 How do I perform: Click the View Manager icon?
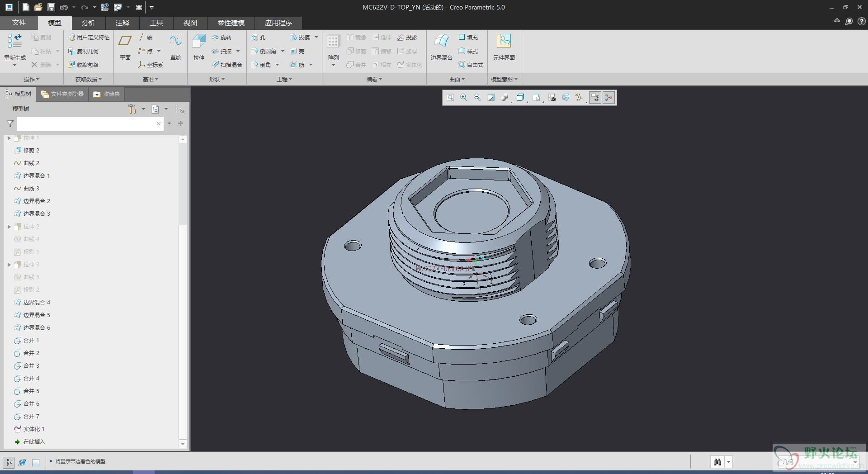(x=552, y=97)
